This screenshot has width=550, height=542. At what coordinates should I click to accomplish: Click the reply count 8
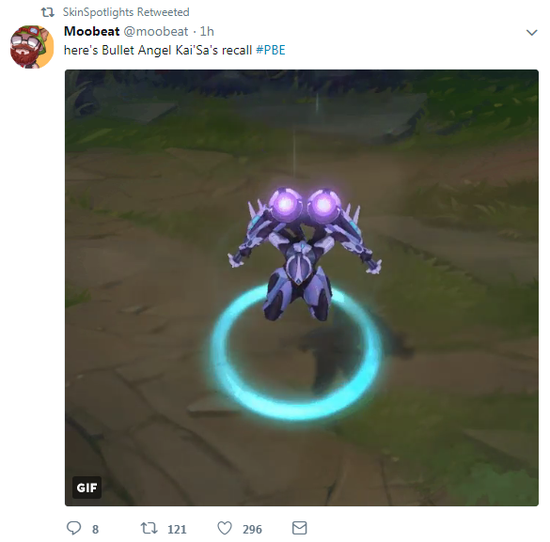(95, 529)
